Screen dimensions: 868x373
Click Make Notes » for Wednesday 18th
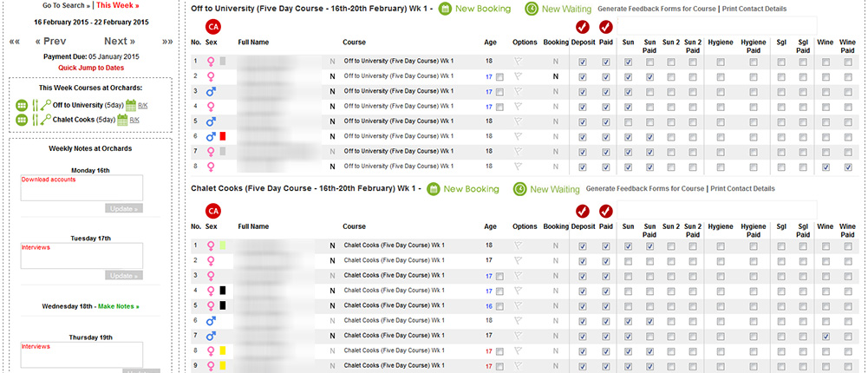click(119, 306)
